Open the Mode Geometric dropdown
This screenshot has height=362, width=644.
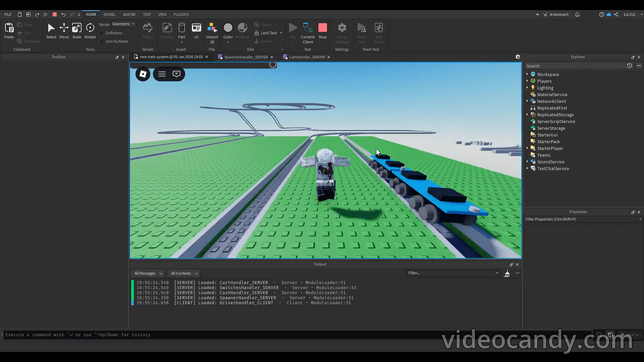tap(123, 24)
